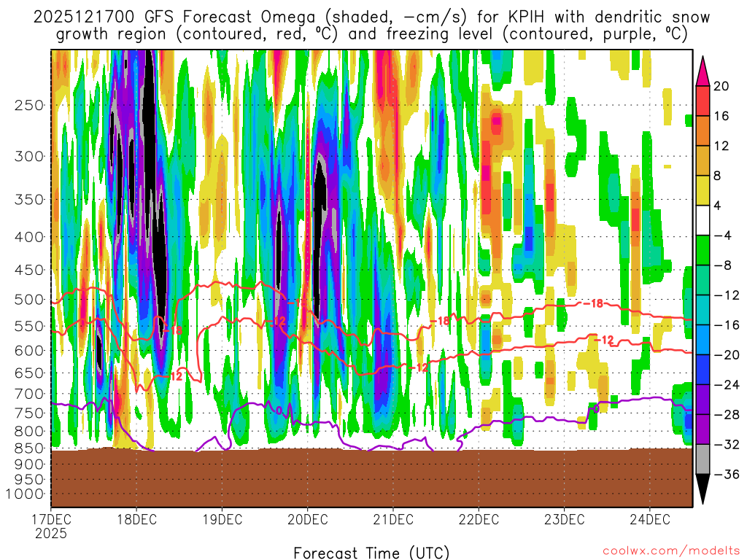Screen dimensions: 747x560
Task: Click the white colorbar segment between -4 and 4
Action: pyautogui.click(x=703, y=220)
